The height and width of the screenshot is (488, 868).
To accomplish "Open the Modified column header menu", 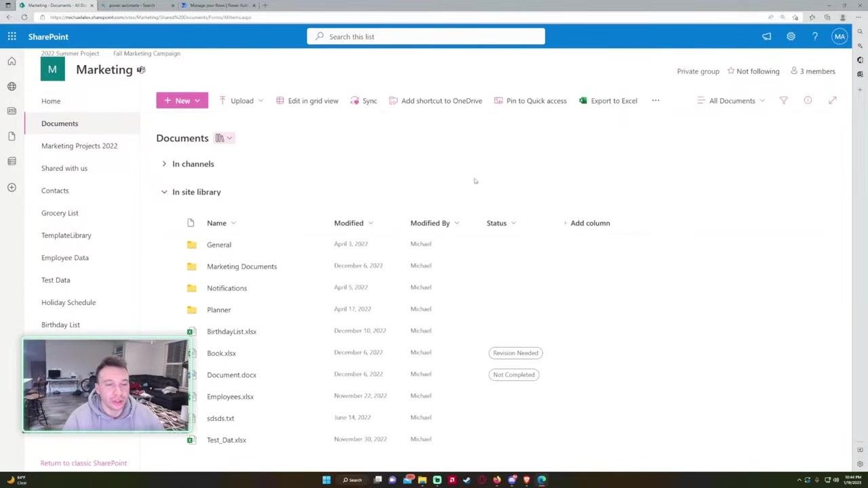I will point(353,223).
